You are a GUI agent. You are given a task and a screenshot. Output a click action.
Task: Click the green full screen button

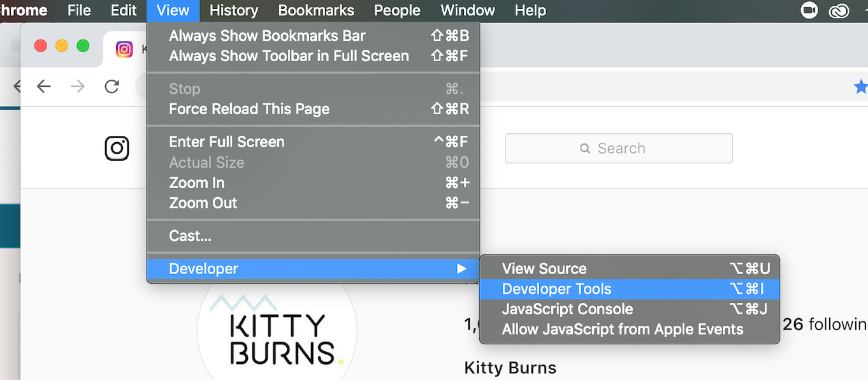click(83, 46)
